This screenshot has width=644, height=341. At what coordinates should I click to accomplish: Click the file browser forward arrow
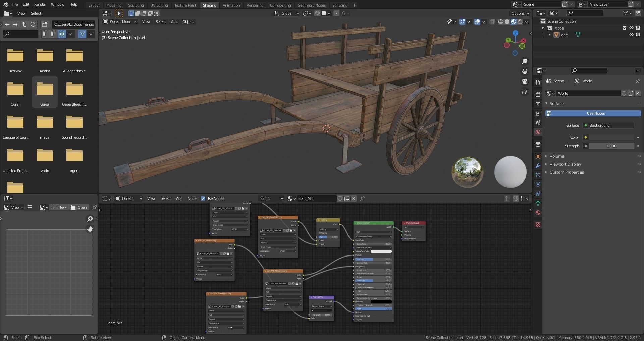click(15, 24)
